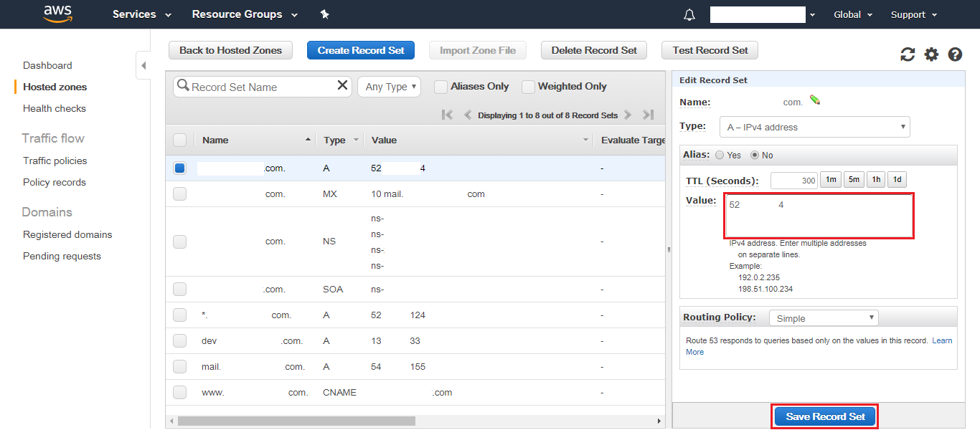
Task: Open the help question mark icon
Action: click(x=955, y=54)
